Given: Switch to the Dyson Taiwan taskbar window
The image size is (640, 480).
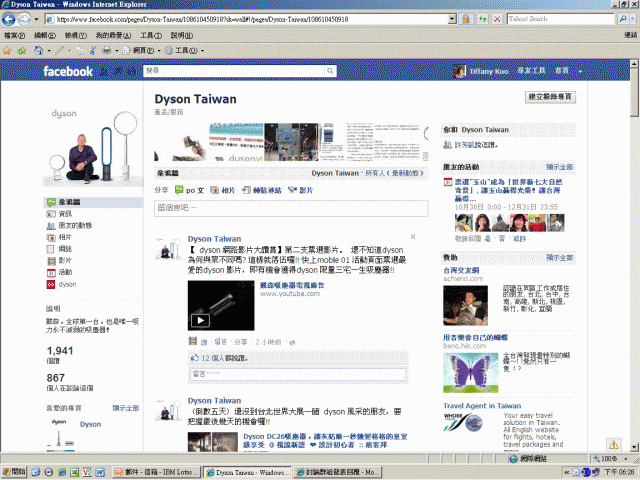Looking at the screenshot, I should pos(247,472).
